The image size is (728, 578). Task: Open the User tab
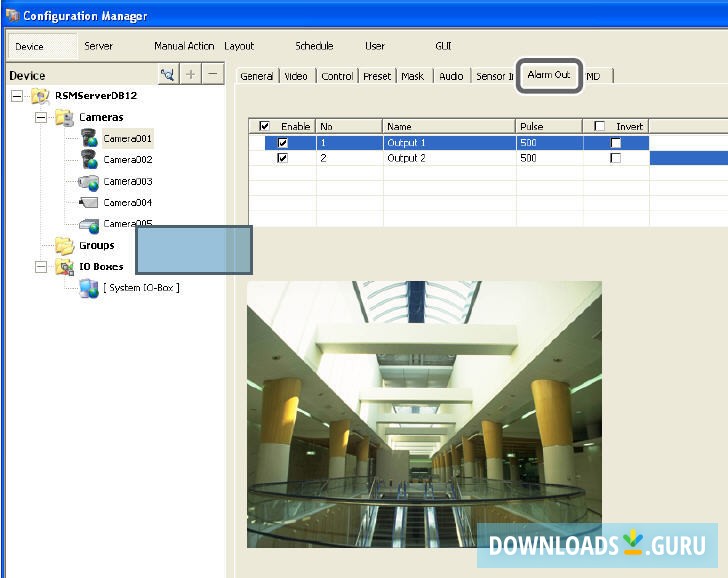[375, 46]
